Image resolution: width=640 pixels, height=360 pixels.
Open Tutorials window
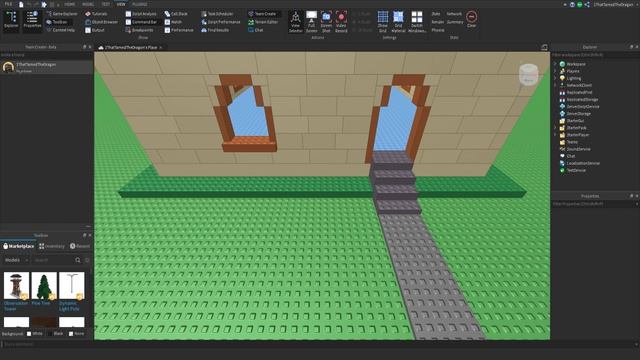coord(96,14)
